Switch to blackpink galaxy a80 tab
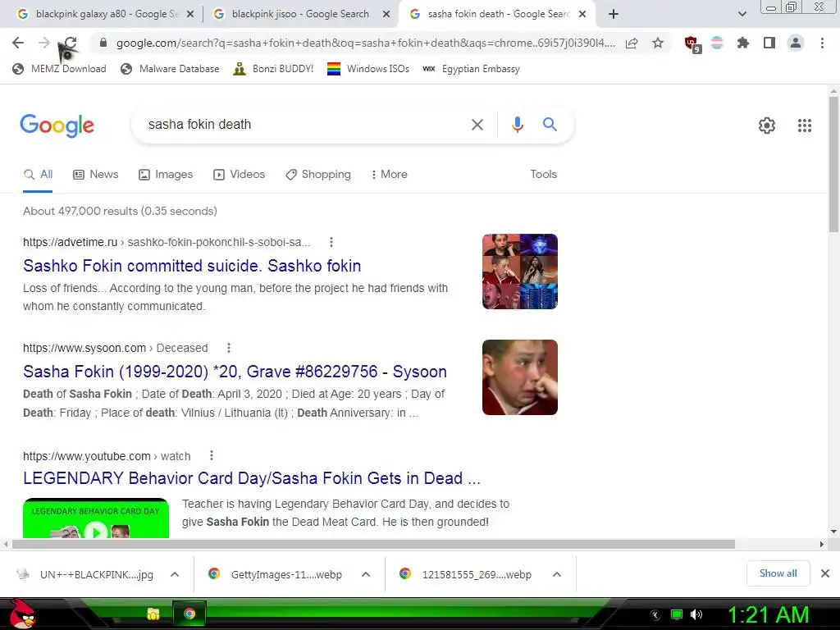The width and height of the screenshot is (840, 630). (106, 15)
